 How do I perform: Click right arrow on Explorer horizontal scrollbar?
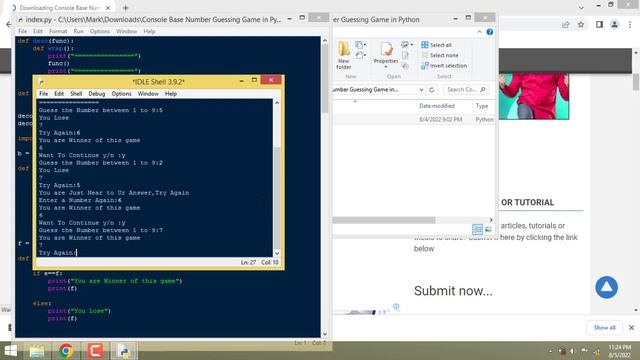pos(491,220)
